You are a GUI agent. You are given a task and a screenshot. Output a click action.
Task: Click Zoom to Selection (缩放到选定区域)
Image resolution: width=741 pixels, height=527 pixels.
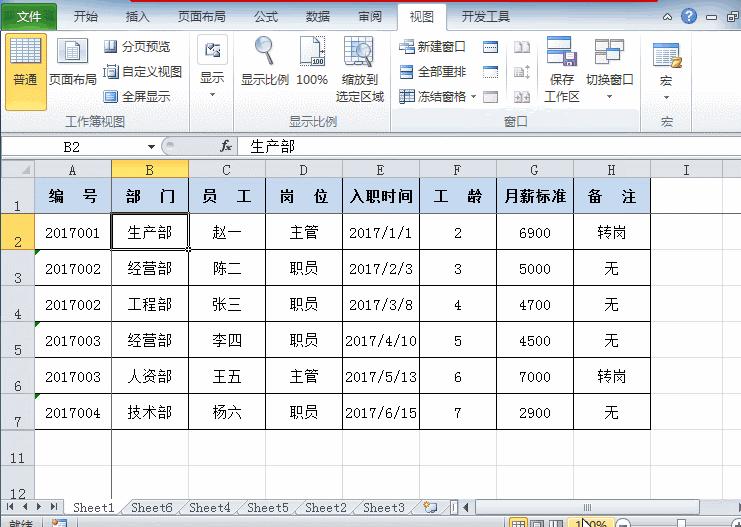point(359,69)
